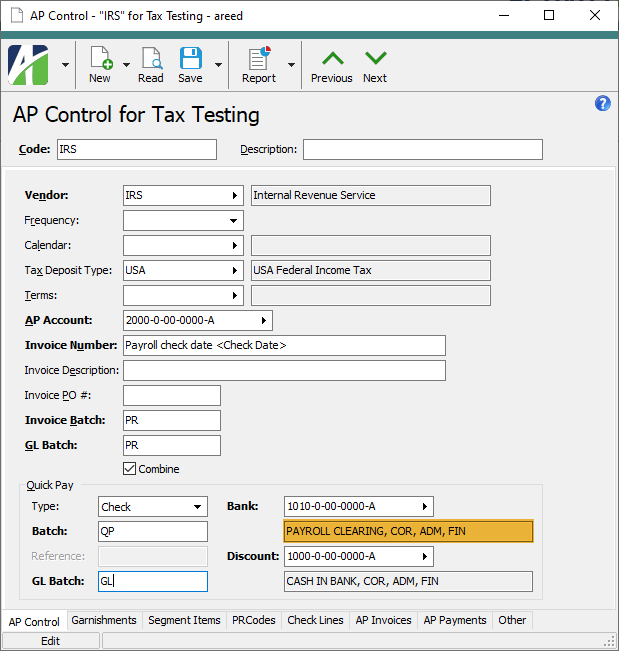Screen dimensions: 619x651
Task: Open the Bank account lookup arrow
Action: pos(425,506)
